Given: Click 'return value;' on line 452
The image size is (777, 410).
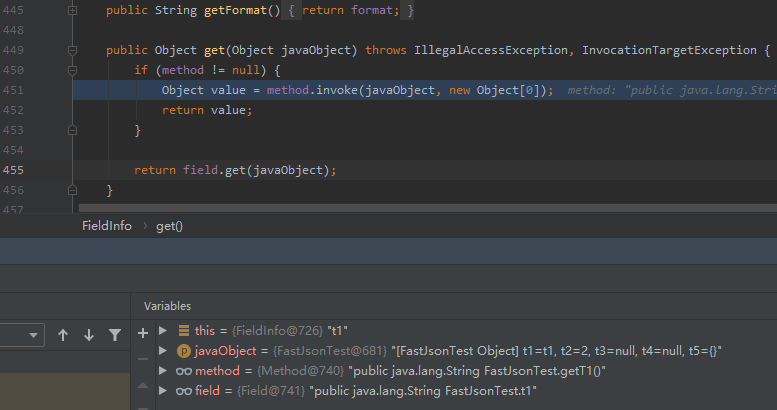Looking at the screenshot, I should point(207,110).
